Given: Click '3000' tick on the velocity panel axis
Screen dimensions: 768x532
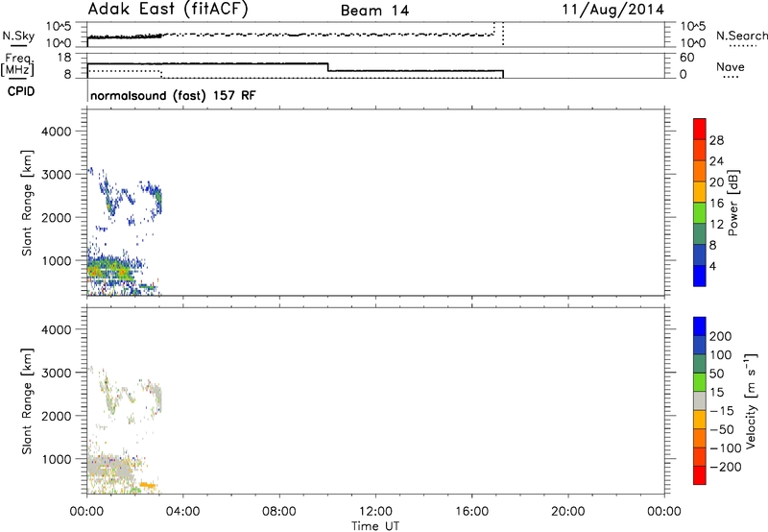Looking at the screenshot, I should pyautogui.click(x=56, y=373).
